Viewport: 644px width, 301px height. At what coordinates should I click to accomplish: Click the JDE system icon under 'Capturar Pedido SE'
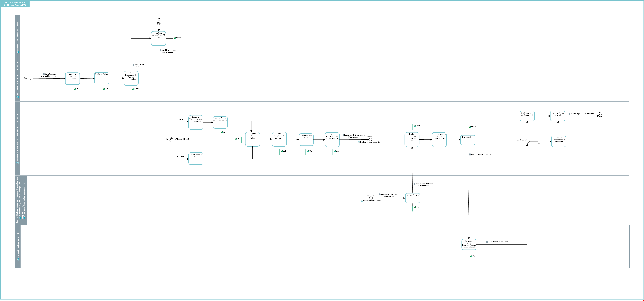pos(104,89)
